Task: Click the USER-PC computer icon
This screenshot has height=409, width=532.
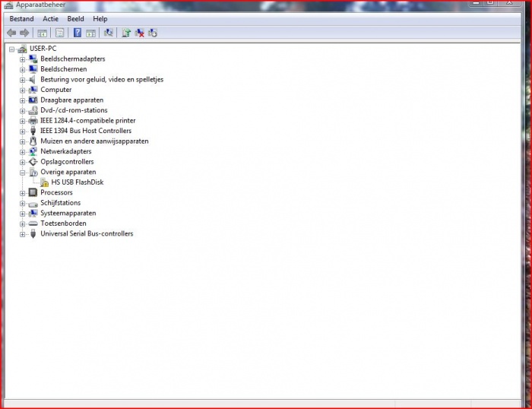Action: click(22, 49)
